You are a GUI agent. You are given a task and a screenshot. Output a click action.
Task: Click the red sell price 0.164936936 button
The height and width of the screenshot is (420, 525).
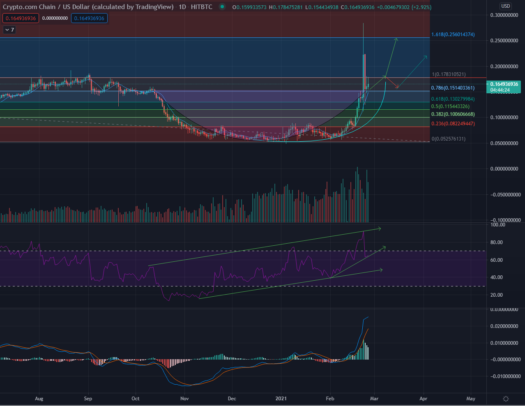21,18
